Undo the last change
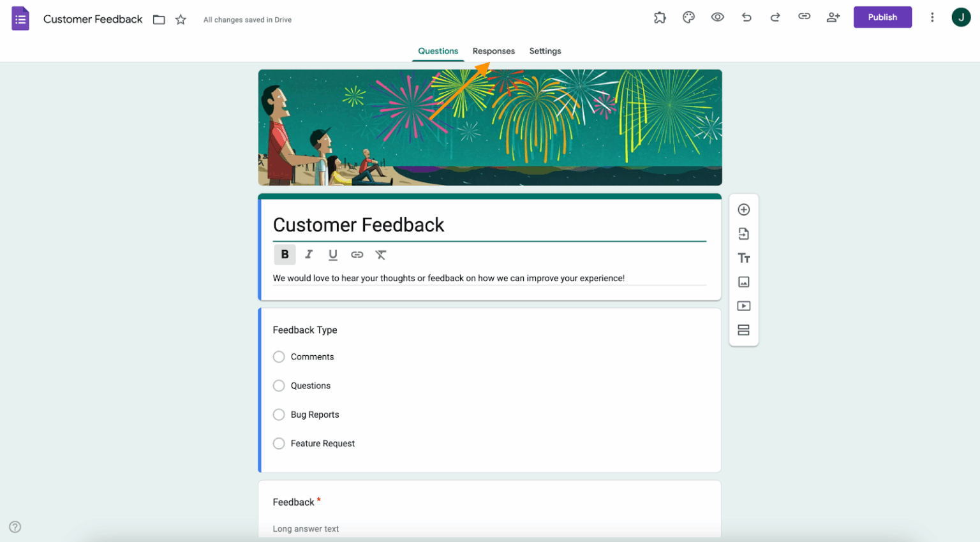Viewport: 980px width, 542px height. point(746,17)
